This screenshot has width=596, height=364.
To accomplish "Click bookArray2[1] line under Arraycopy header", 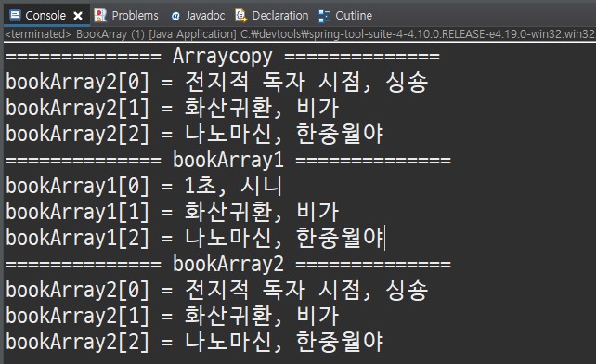I will point(172,108).
